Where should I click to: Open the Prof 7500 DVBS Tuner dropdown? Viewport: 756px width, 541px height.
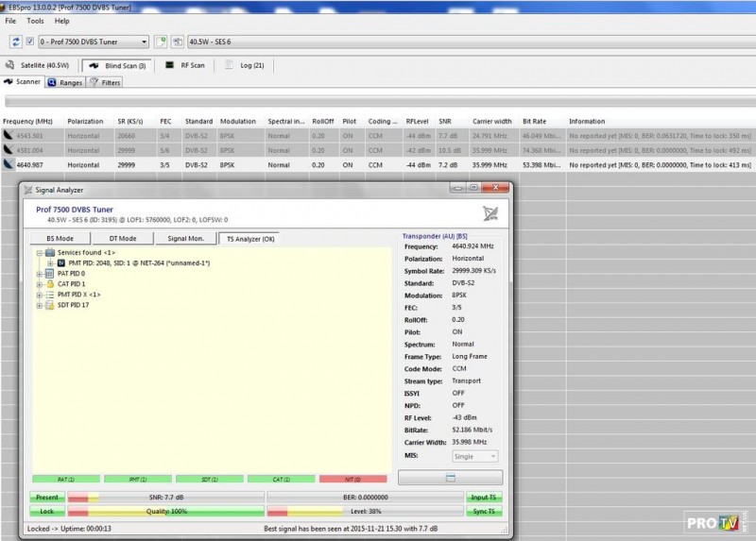(x=93, y=42)
